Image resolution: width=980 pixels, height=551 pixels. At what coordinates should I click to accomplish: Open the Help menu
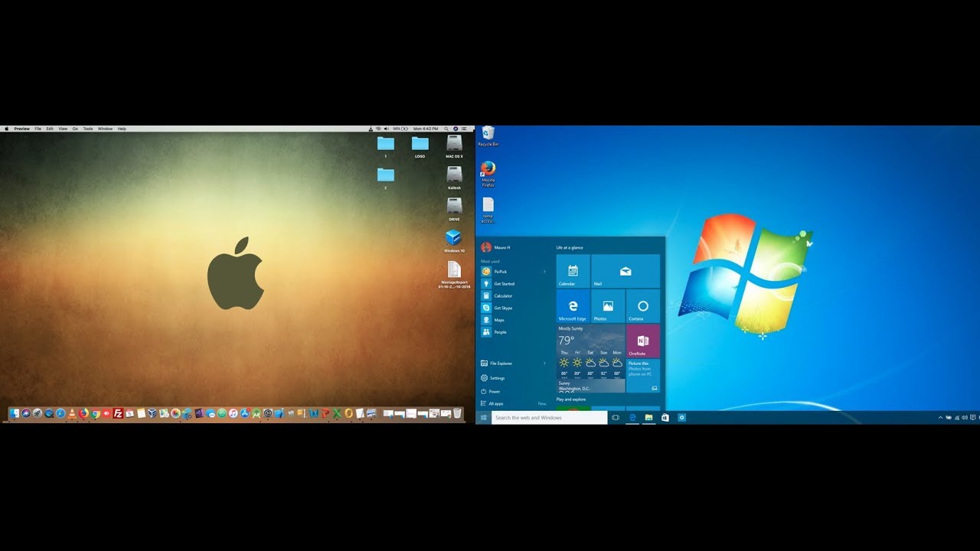click(122, 129)
